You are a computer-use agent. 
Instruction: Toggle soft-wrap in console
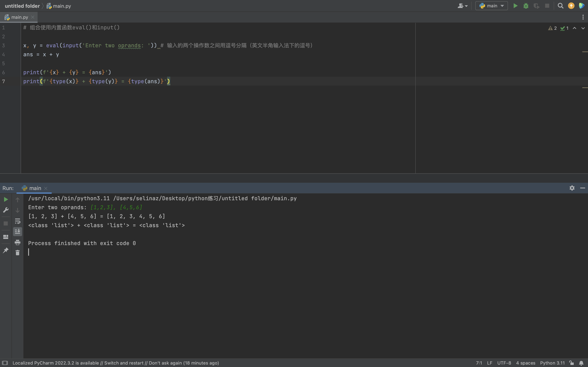(x=18, y=221)
